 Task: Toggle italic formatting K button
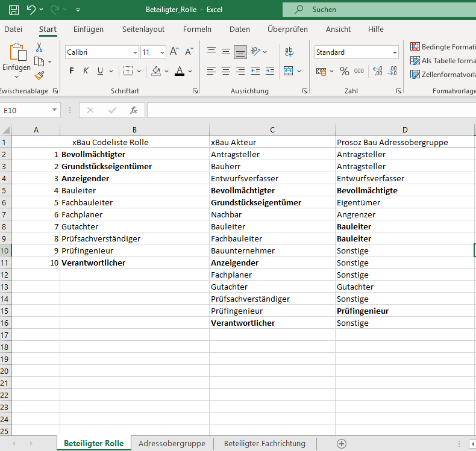click(86, 71)
